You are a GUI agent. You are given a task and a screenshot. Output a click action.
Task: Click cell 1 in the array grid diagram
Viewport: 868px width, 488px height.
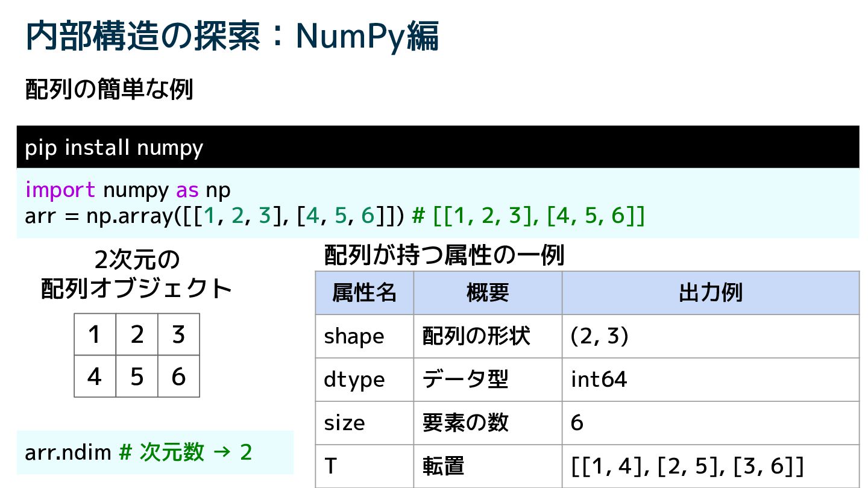(x=95, y=334)
